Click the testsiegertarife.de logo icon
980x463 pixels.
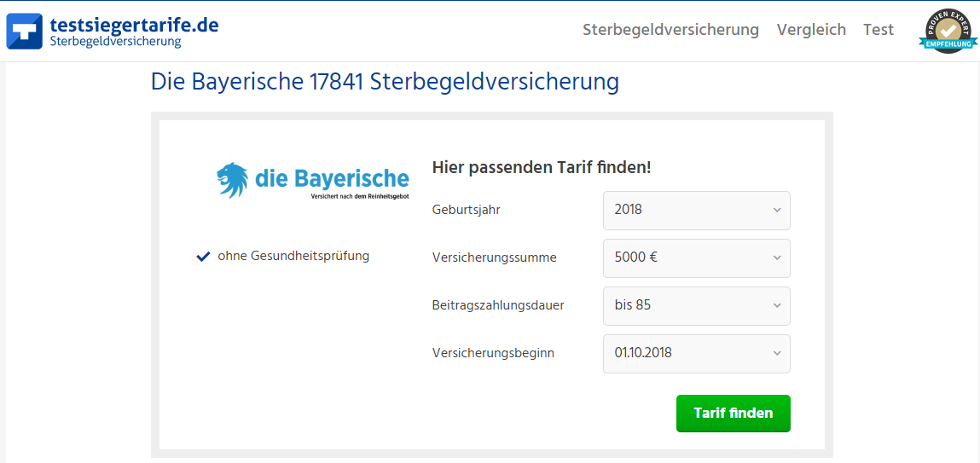click(x=25, y=32)
